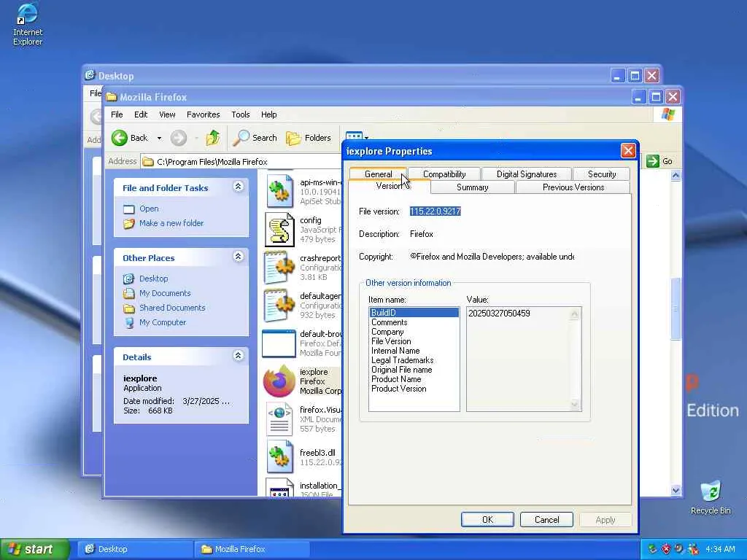Select the iexplore Firefox logo icon
Screen dimensions: 747x560
(x=279, y=381)
